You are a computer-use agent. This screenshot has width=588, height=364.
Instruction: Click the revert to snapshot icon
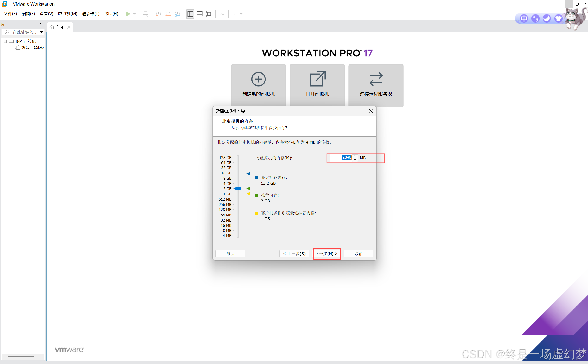168,14
